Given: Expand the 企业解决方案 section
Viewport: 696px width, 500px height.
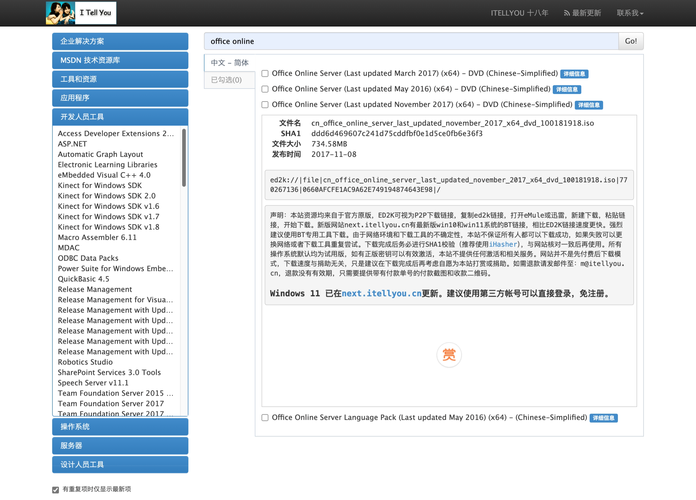Looking at the screenshot, I should tap(120, 41).
